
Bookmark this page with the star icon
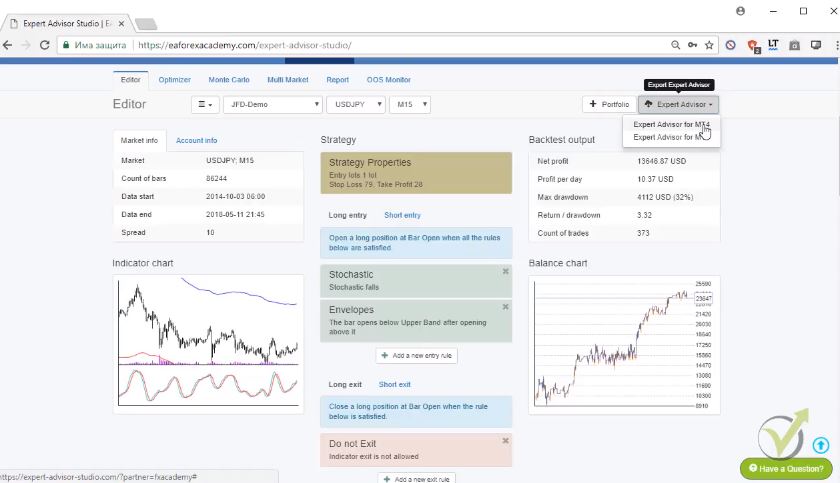tap(709, 46)
